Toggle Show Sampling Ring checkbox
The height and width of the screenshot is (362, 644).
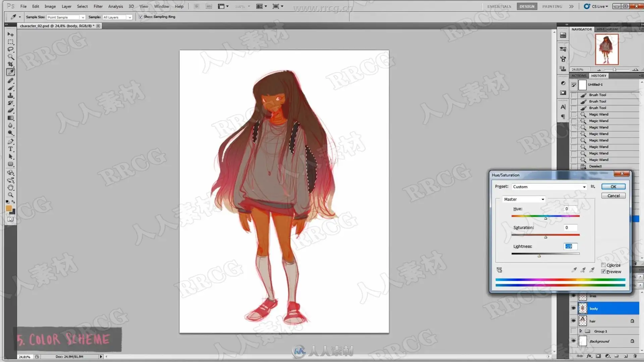141,17
